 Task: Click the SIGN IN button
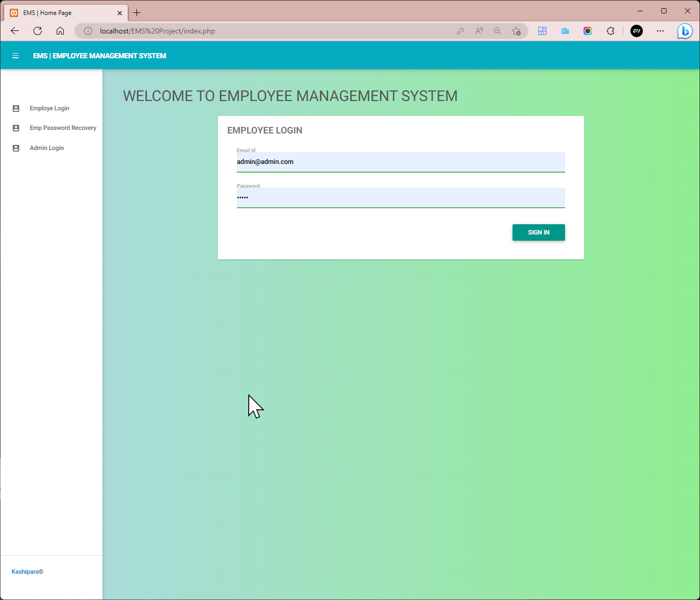[538, 232]
